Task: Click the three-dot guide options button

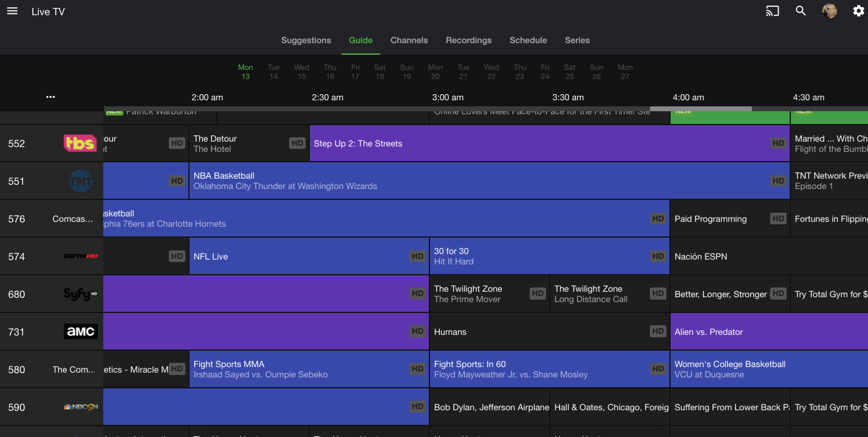Action: pyautogui.click(x=50, y=97)
